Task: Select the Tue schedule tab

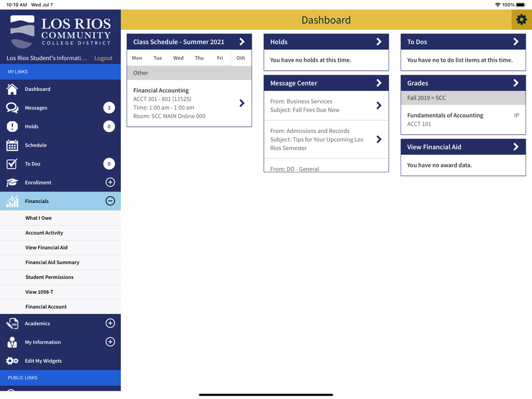Action: pos(158,57)
